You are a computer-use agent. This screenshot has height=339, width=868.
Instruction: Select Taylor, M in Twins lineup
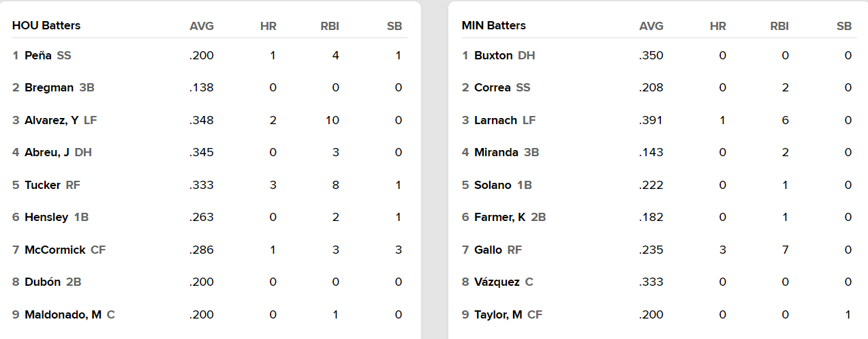(x=498, y=314)
